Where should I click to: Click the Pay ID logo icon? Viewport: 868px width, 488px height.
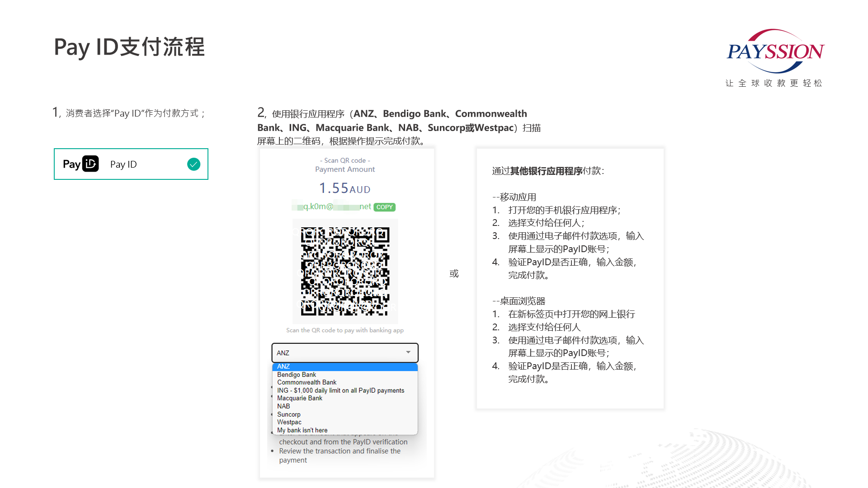[90, 164]
